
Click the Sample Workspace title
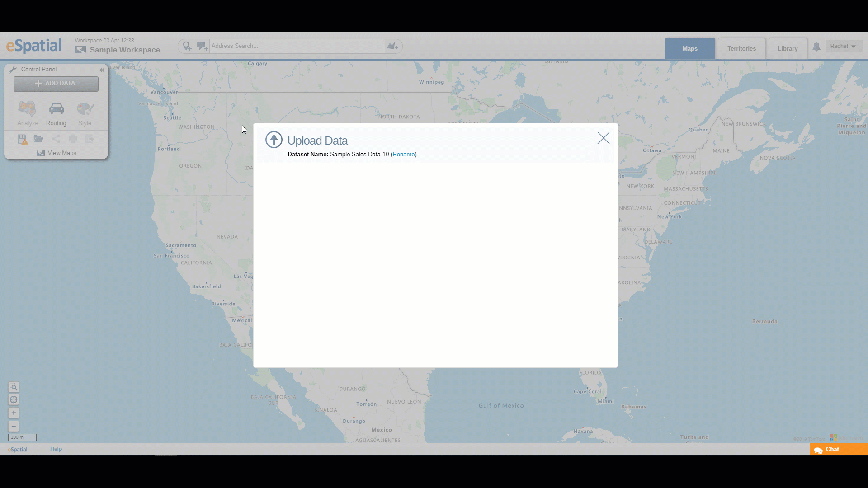(x=125, y=50)
